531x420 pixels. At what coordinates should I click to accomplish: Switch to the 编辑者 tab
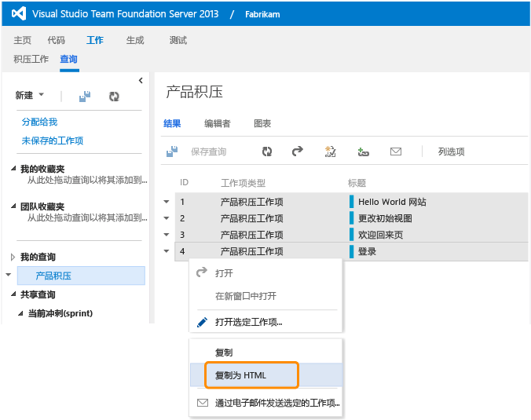(218, 123)
